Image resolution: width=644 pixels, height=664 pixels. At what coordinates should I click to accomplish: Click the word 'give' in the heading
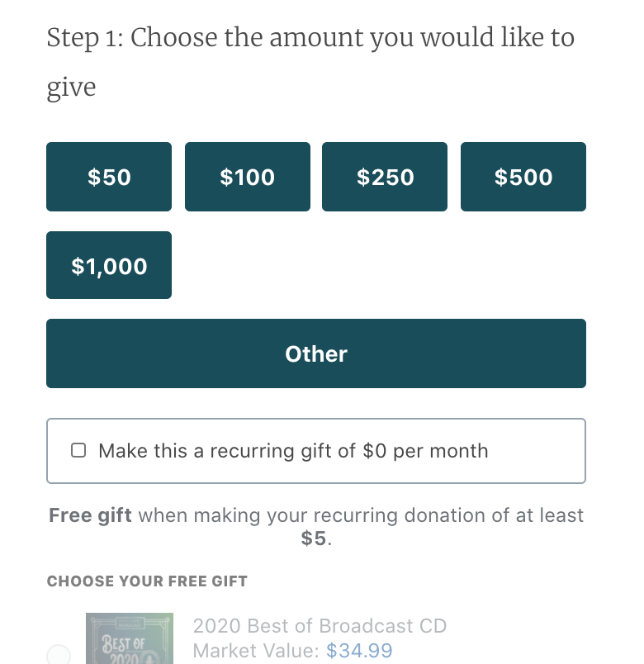pyautogui.click(x=71, y=88)
